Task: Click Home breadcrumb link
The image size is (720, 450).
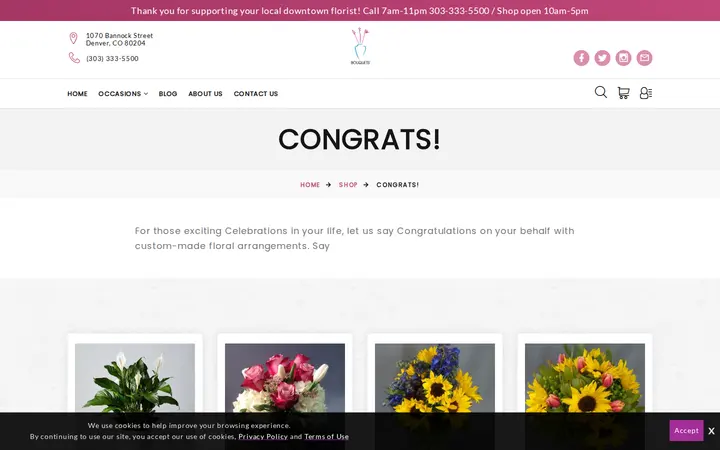Action: (x=310, y=185)
